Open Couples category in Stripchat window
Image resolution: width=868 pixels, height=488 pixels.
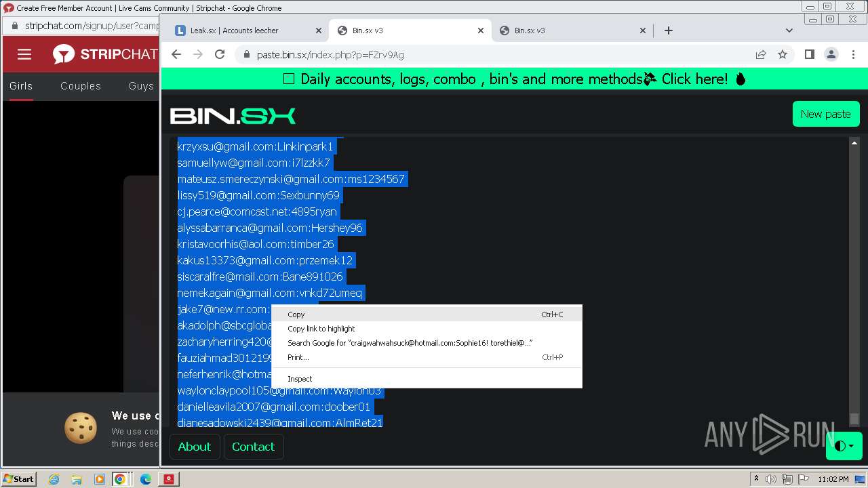coord(81,86)
